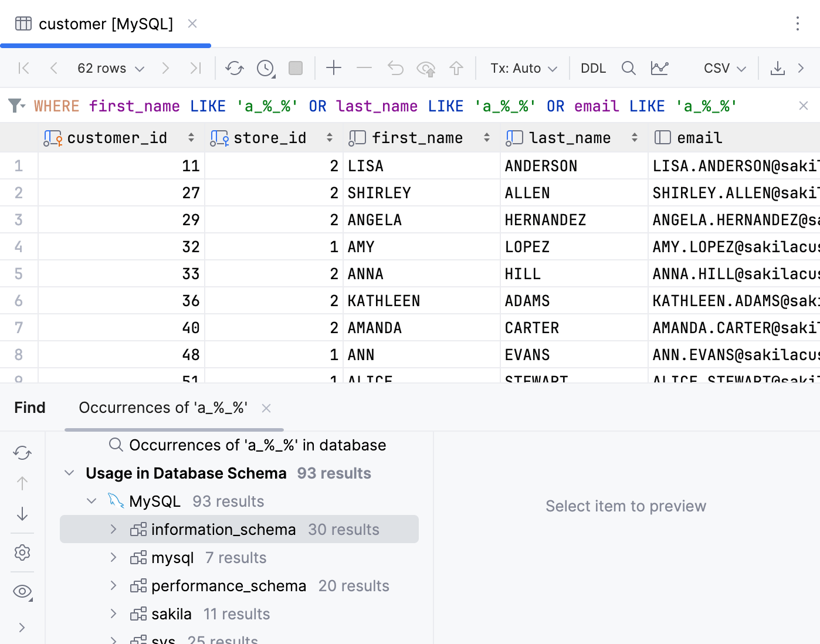Add a new row to the customer table

334,68
